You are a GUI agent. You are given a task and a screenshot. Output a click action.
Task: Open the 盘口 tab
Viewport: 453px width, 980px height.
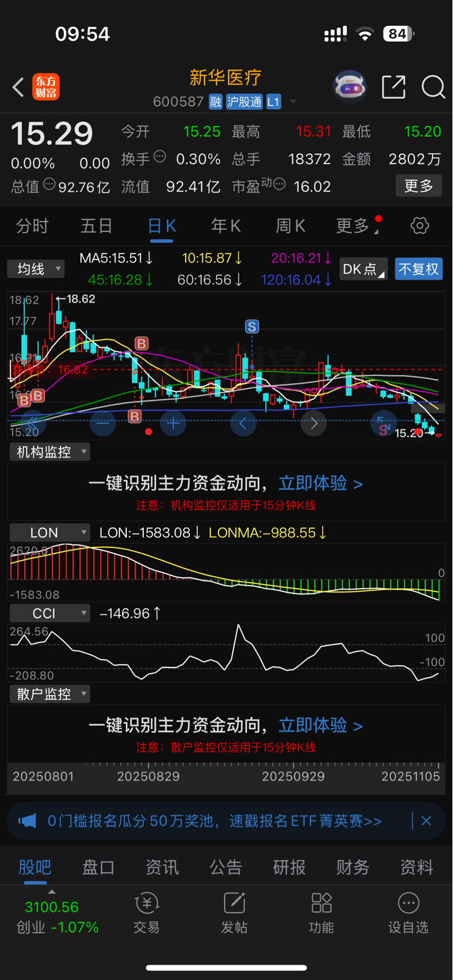[98, 867]
